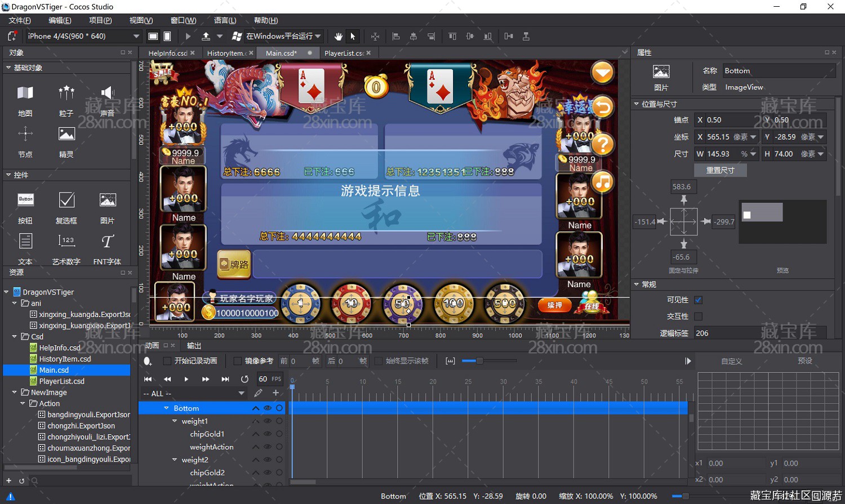The height and width of the screenshot is (504, 845).
Task: Add a 节点 (node) object
Action: tap(25, 141)
